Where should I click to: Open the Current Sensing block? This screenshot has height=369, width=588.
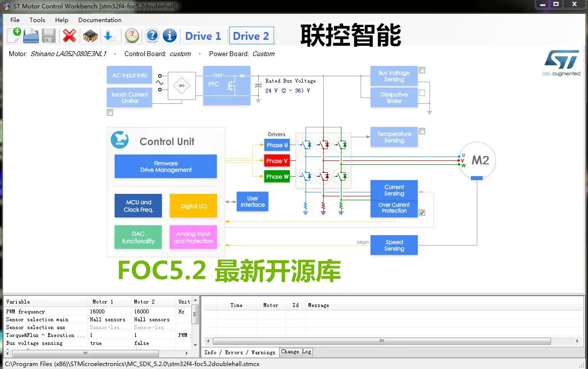(394, 190)
